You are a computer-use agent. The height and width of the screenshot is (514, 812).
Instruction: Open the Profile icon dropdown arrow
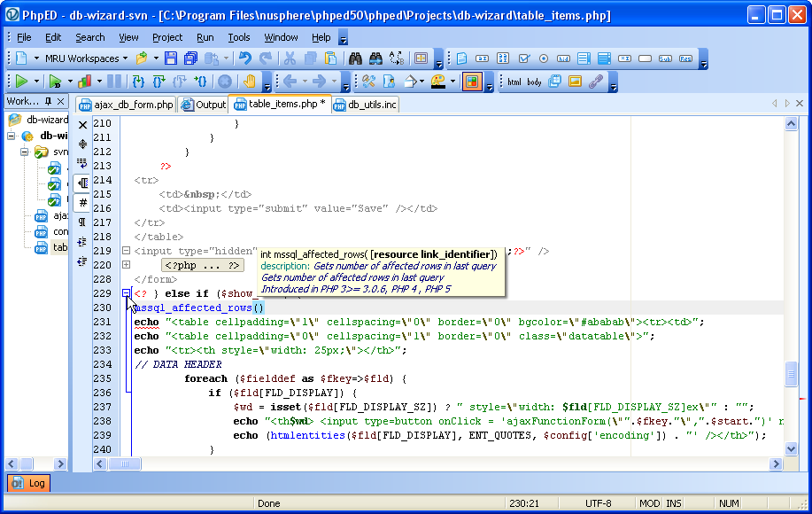coord(99,82)
